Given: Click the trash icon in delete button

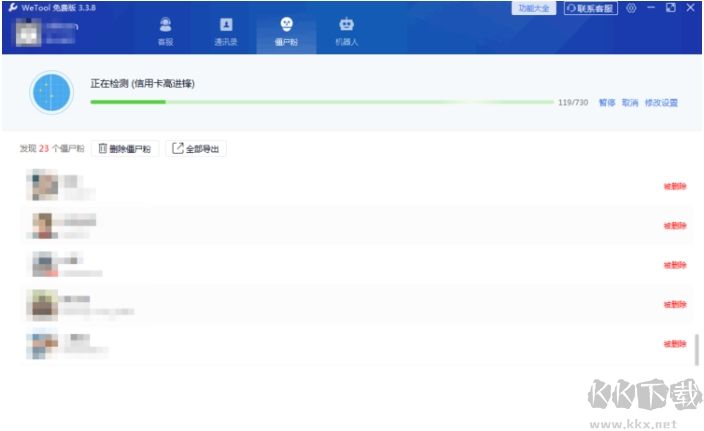Looking at the screenshot, I should coord(102,148).
